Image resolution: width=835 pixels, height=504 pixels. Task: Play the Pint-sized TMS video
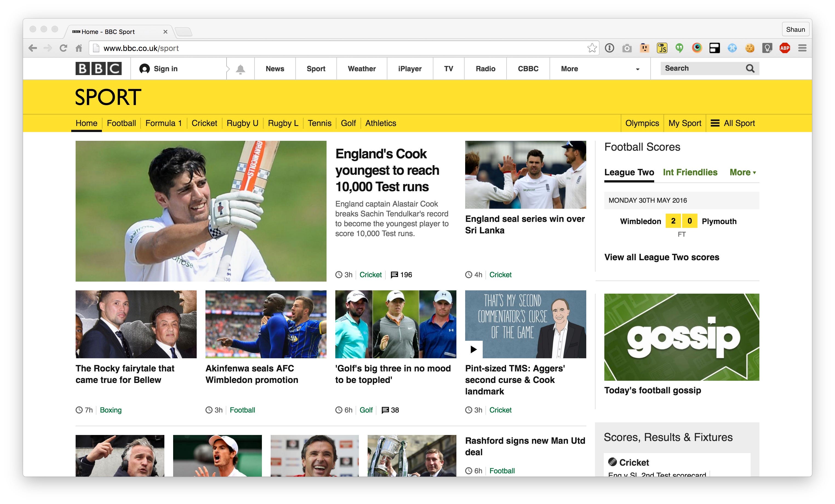click(x=474, y=349)
